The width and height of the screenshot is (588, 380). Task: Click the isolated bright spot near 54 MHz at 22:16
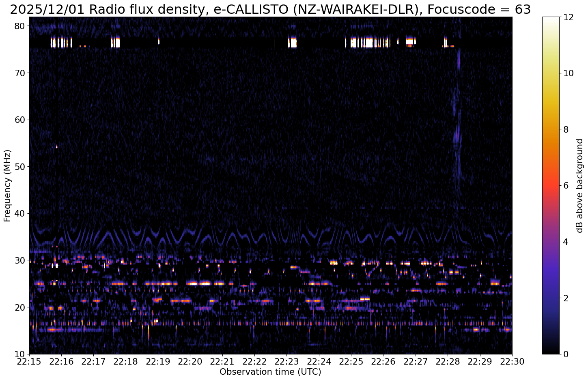[x=56, y=146]
